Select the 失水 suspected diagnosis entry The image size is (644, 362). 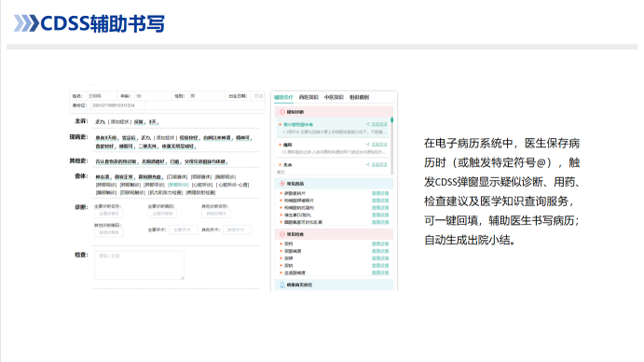click(334, 168)
